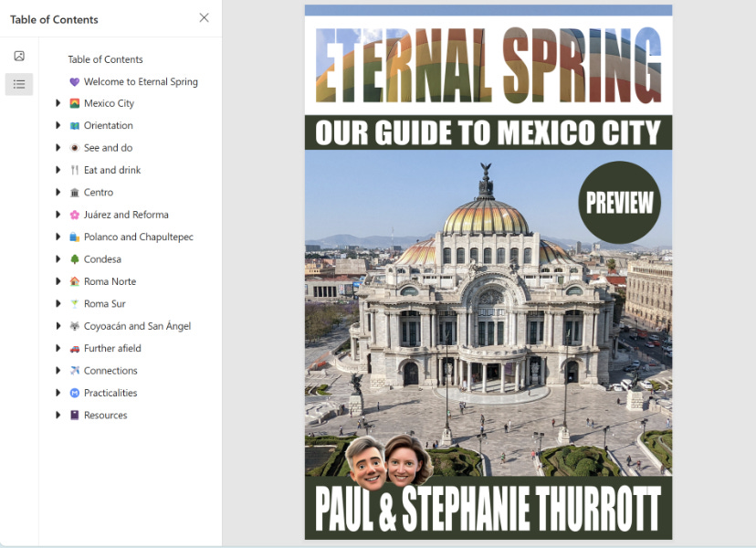Expand the Roma Norte section
The image size is (756, 548).
[x=58, y=280]
